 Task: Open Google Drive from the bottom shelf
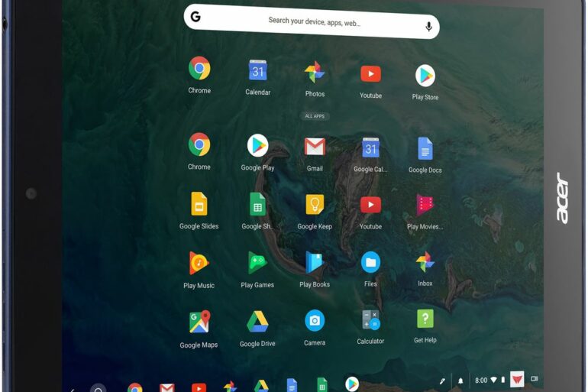coord(261,387)
